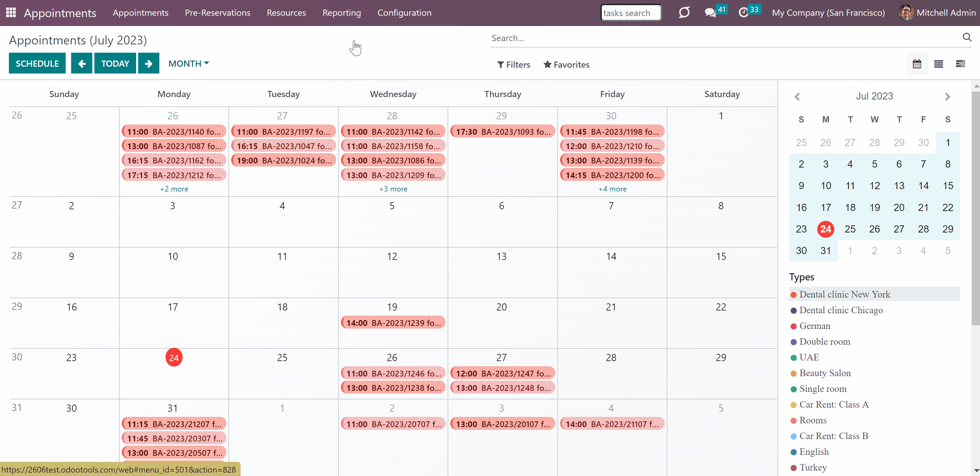
Task: Toggle Beauty Salon type filter
Action: coord(874,373)
